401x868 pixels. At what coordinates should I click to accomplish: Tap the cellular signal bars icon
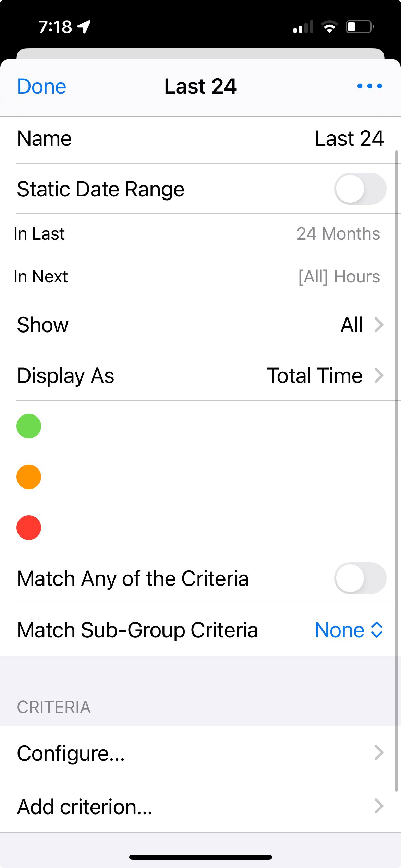click(303, 27)
